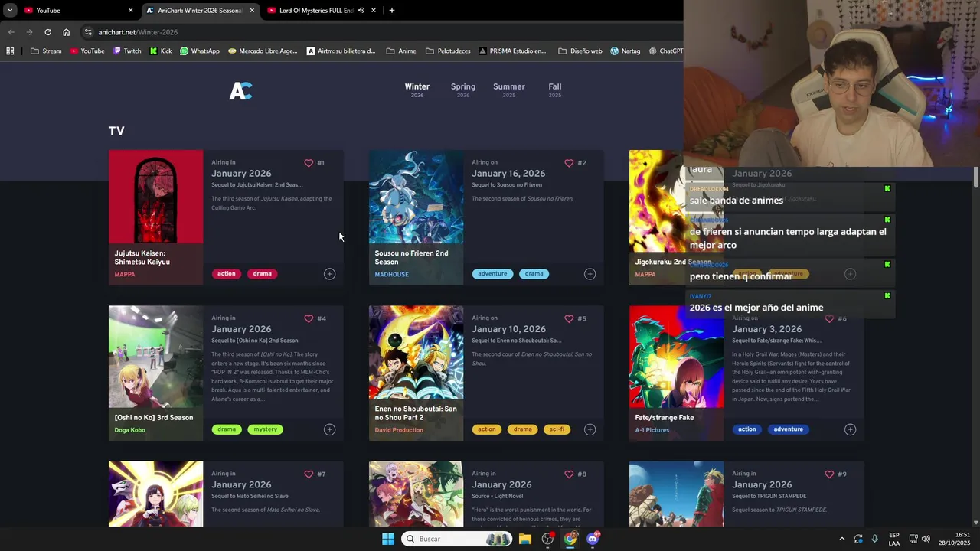Open Discord from taskbar
The image size is (980, 551).
coord(593,539)
